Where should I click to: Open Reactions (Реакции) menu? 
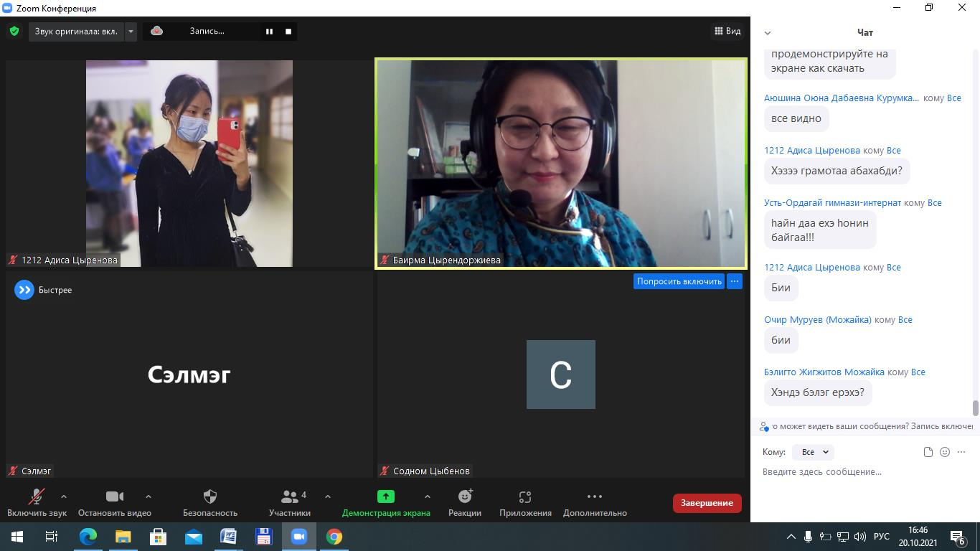[x=465, y=502]
